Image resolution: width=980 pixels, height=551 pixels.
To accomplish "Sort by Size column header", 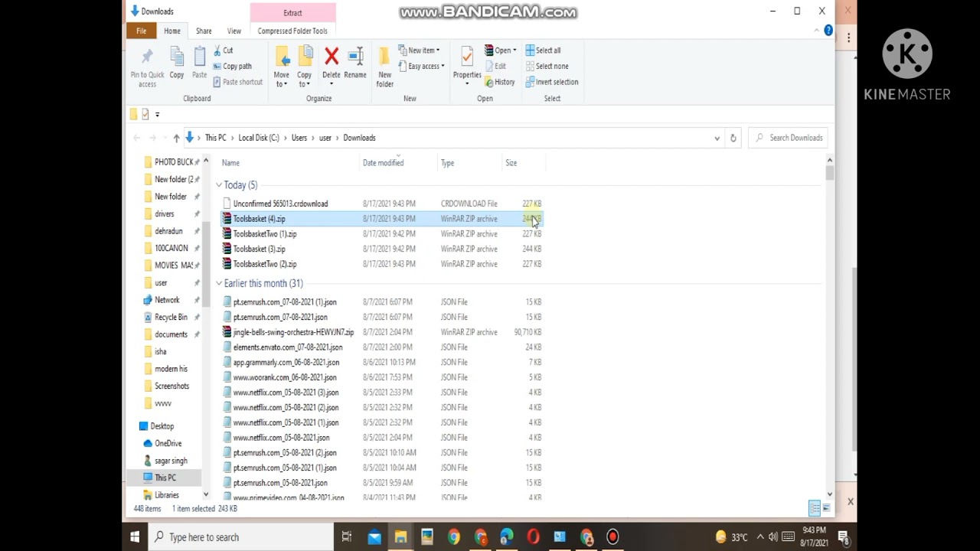I will click(511, 162).
